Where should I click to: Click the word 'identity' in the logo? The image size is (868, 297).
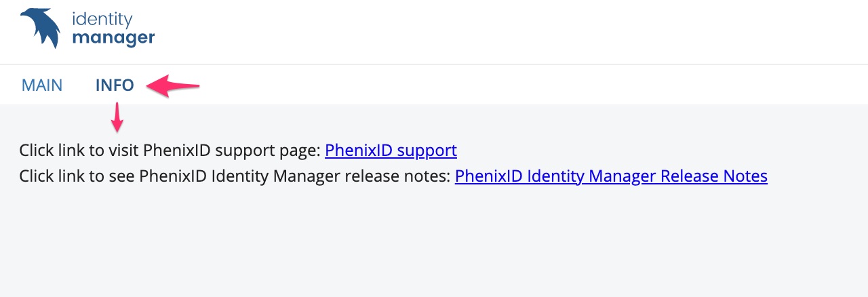[102, 20]
